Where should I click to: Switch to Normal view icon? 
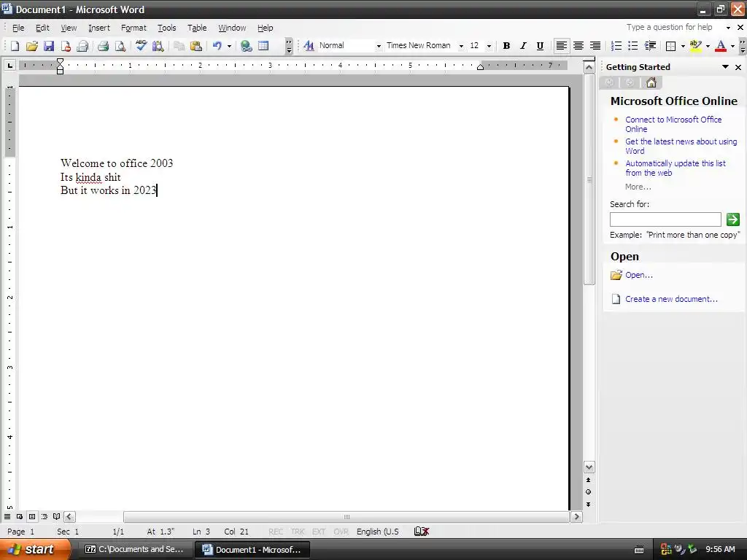tap(7, 516)
